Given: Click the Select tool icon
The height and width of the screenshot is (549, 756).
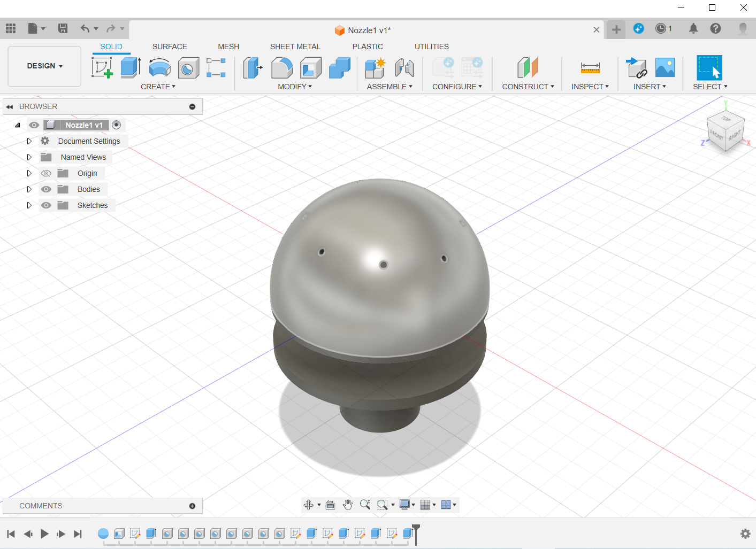Looking at the screenshot, I should 709,68.
